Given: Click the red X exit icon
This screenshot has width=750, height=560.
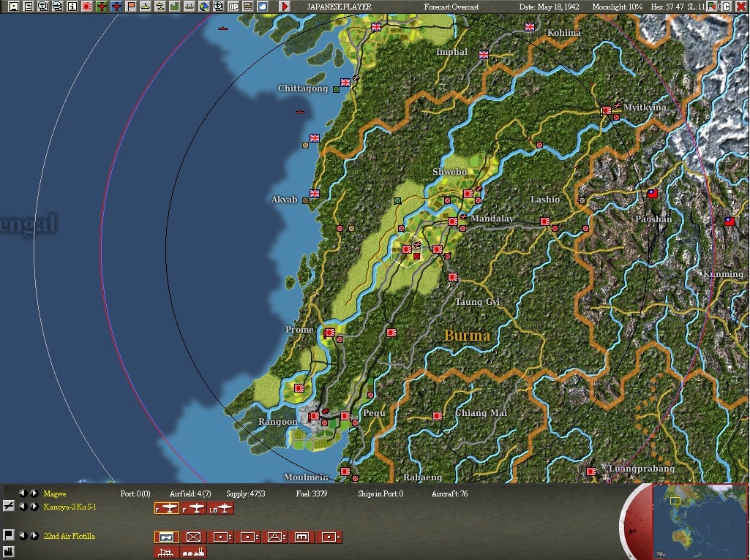Looking at the screenshot, I should point(740,6).
